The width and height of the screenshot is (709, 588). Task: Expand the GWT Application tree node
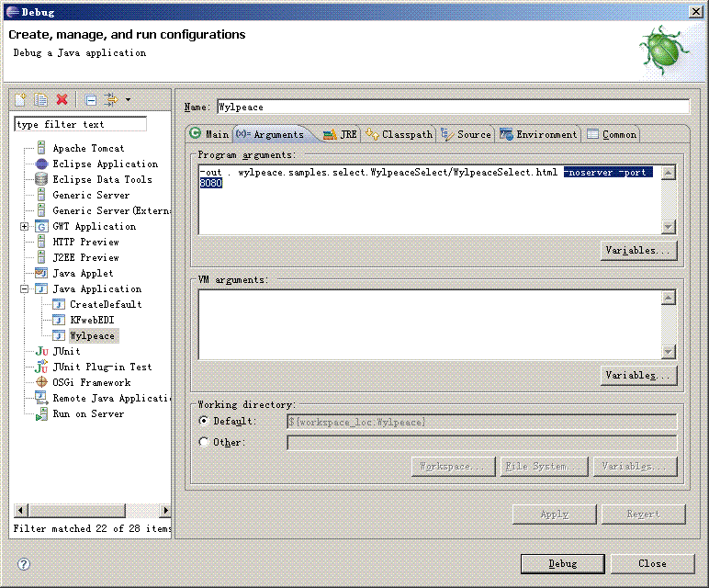tap(25, 226)
